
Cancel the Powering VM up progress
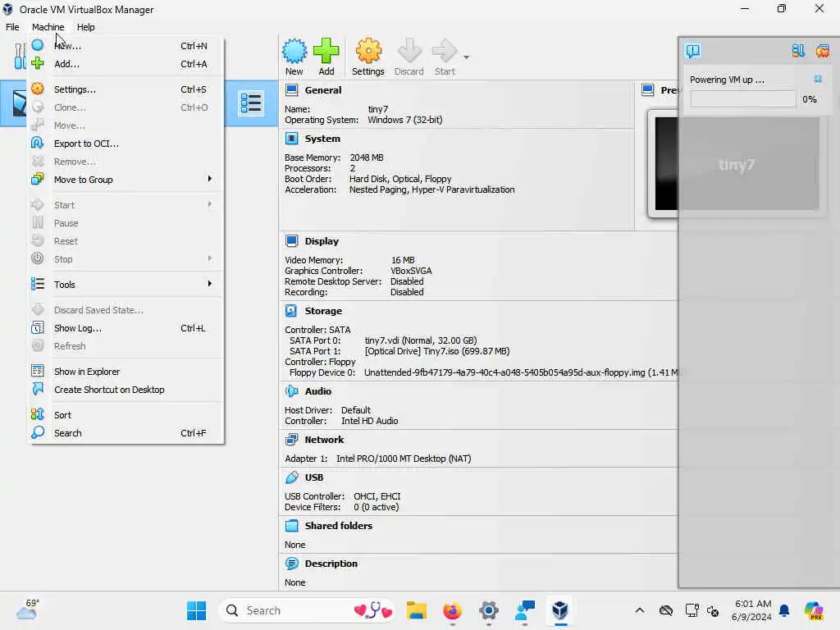coord(818,80)
